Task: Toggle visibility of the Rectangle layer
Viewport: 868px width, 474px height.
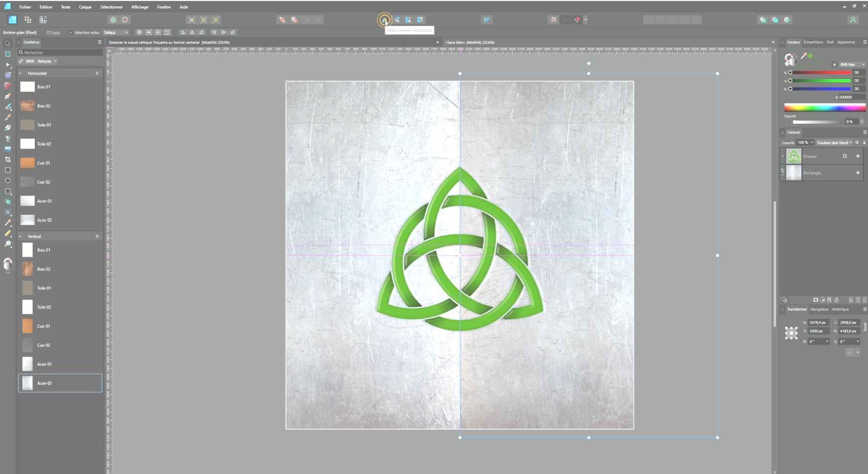Action: point(858,173)
